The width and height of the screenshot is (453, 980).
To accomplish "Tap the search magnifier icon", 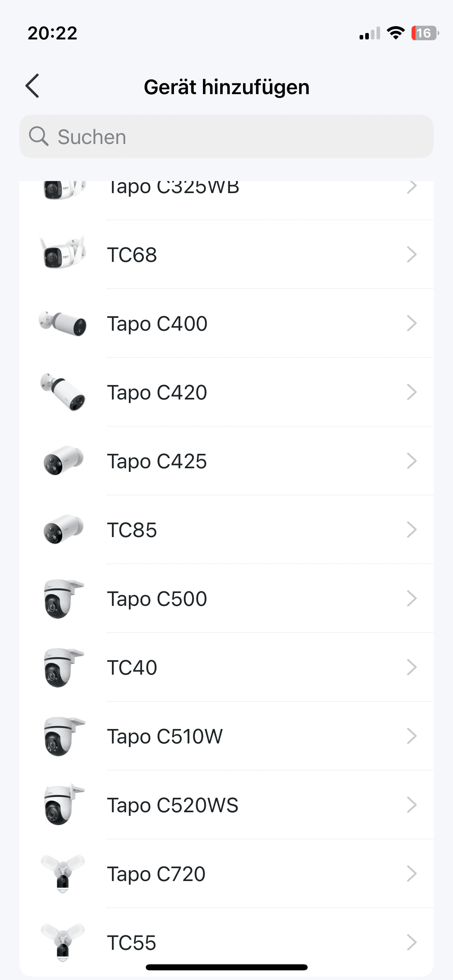I will tap(39, 136).
